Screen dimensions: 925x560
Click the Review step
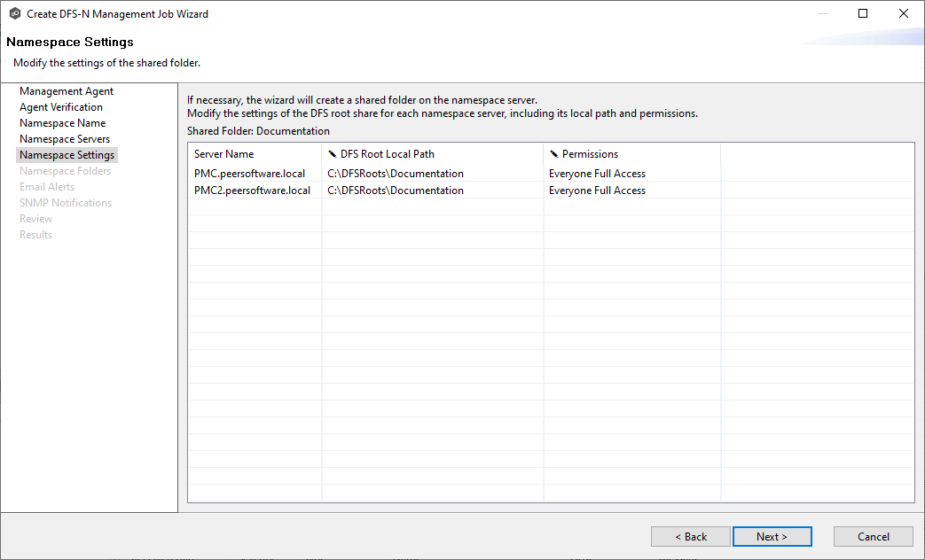point(35,218)
